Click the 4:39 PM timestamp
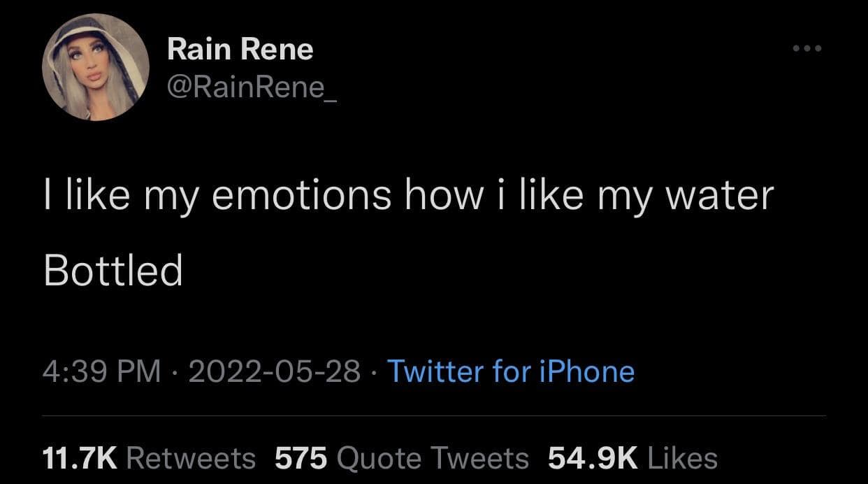Image resolution: width=868 pixels, height=484 pixels. pyautogui.click(x=102, y=371)
